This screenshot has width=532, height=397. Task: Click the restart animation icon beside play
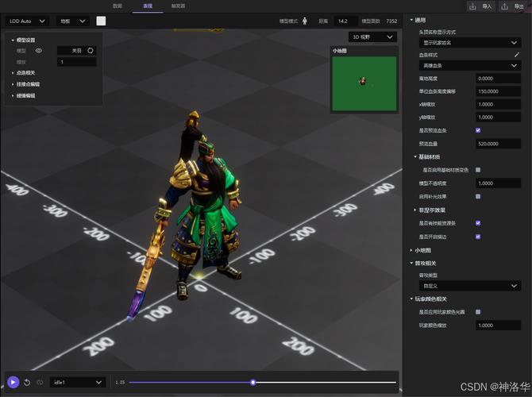click(x=27, y=383)
